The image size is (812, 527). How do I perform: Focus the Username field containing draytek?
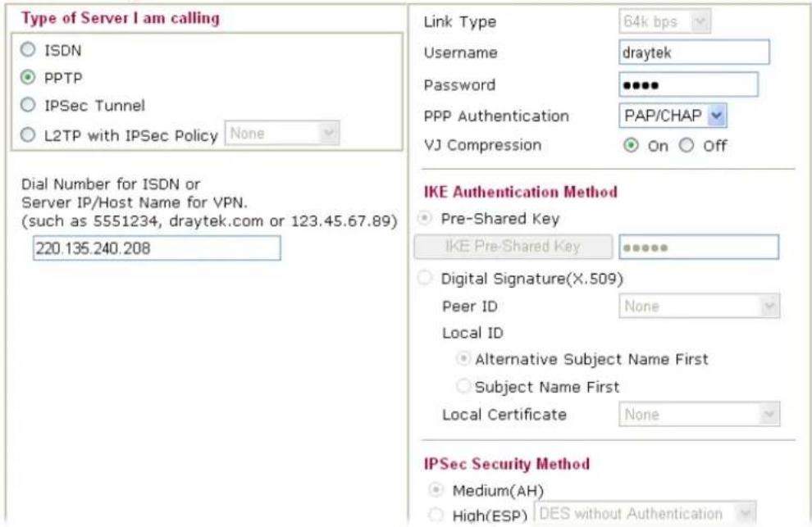(694, 52)
